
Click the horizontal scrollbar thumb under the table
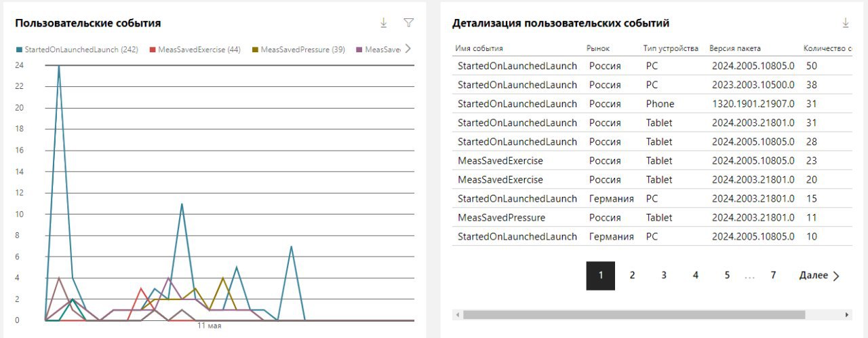point(634,315)
